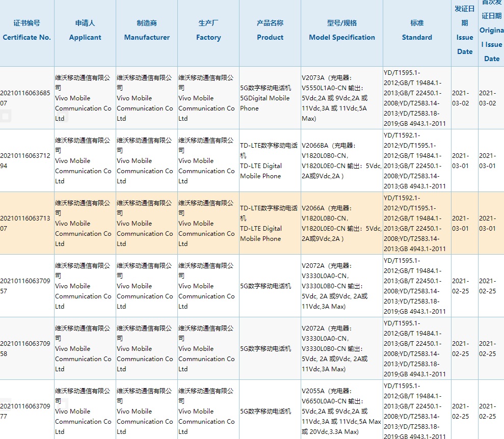Click the V2066A model specification cell
This screenshot has height=439, width=504.
(x=341, y=223)
